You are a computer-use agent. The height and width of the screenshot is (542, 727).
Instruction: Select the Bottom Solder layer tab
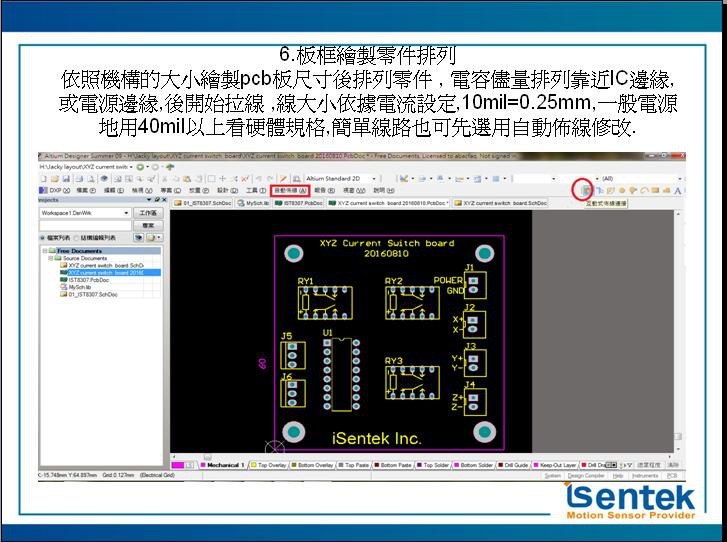point(473,465)
